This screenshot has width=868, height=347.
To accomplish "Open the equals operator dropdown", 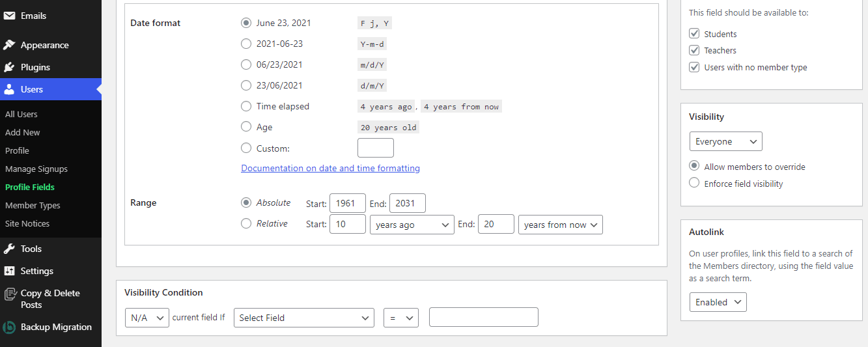I will (x=400, y=318).
